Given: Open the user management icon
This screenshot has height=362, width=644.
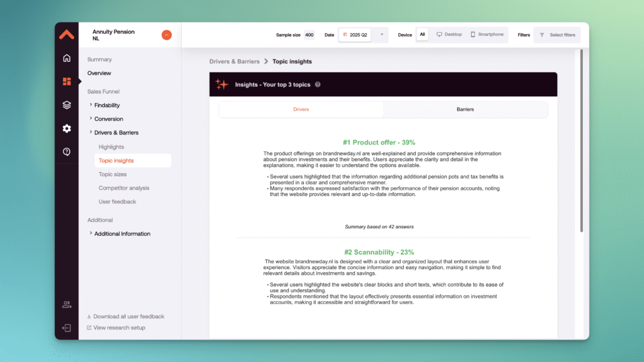Looking at the screenshot, I should (67, 305).
